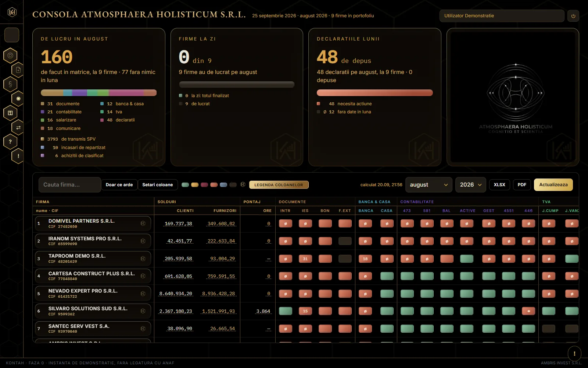The height and width of the screenshot is (368, 588).
Task: Click hexagon icon on IRANOM SYSTEMS PRO row
Action: coord(143,241)
